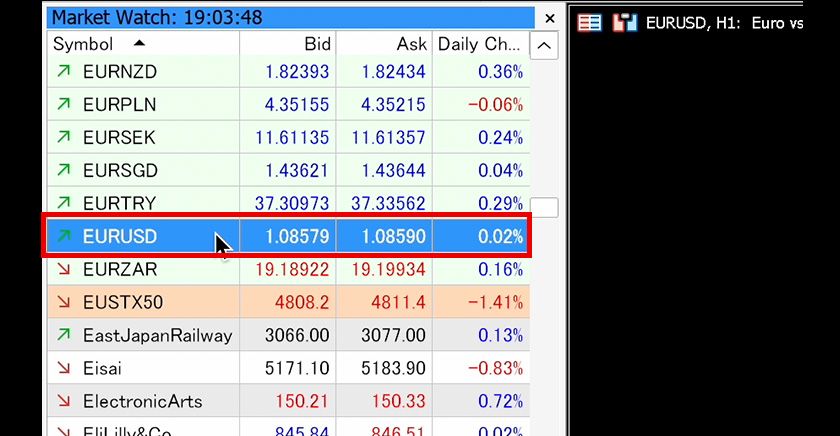840x436 pixels.
Task: Click the Market Watch scrollbar thumb
Action: pos(544,207)
